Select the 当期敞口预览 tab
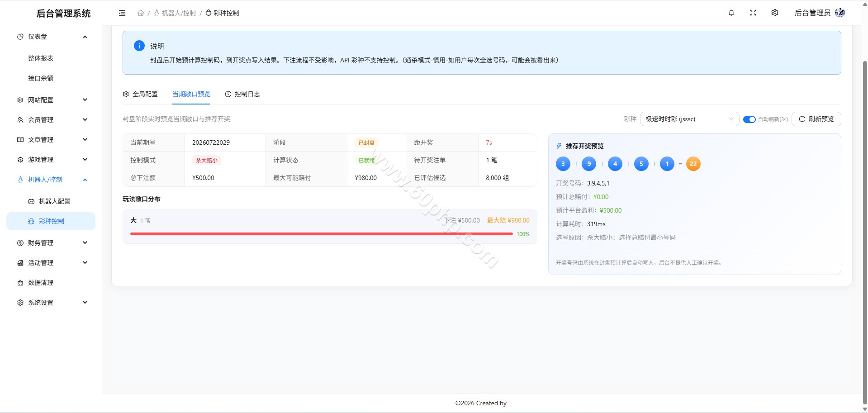The height and width of the screenshot is (413, 868). click(191, 94)
